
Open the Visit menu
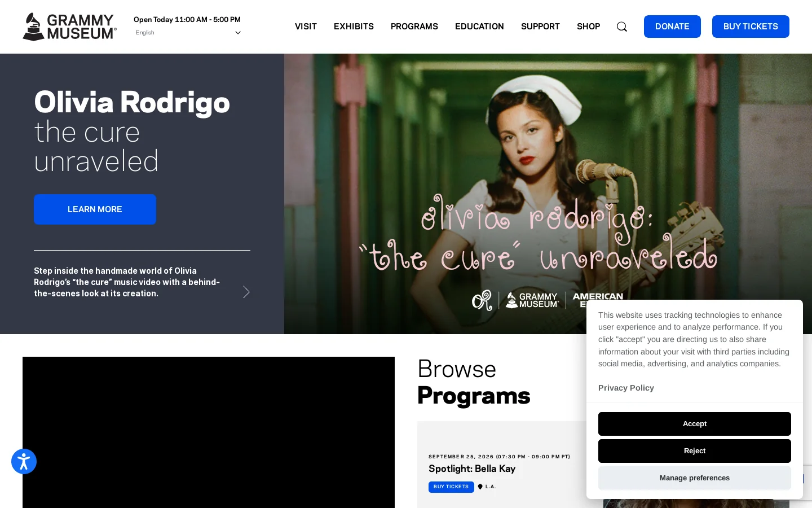(x=306, y=27)
